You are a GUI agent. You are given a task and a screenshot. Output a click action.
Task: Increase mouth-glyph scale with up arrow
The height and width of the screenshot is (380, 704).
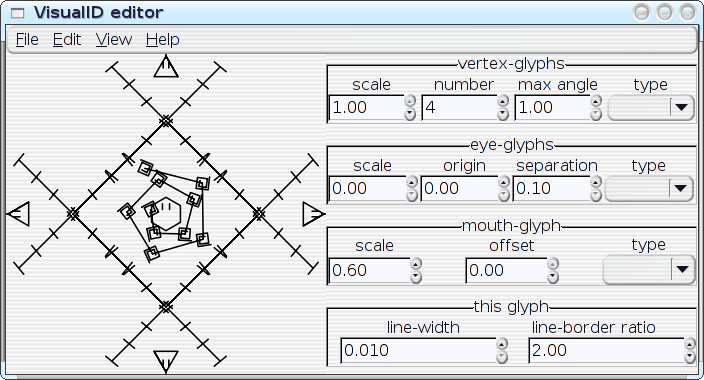416,264
